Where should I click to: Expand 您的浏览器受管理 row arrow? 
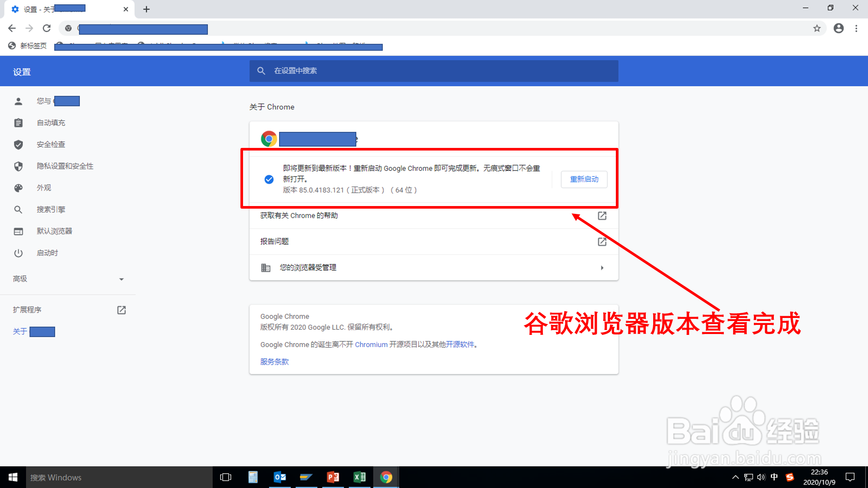click(x=602, y=268)
